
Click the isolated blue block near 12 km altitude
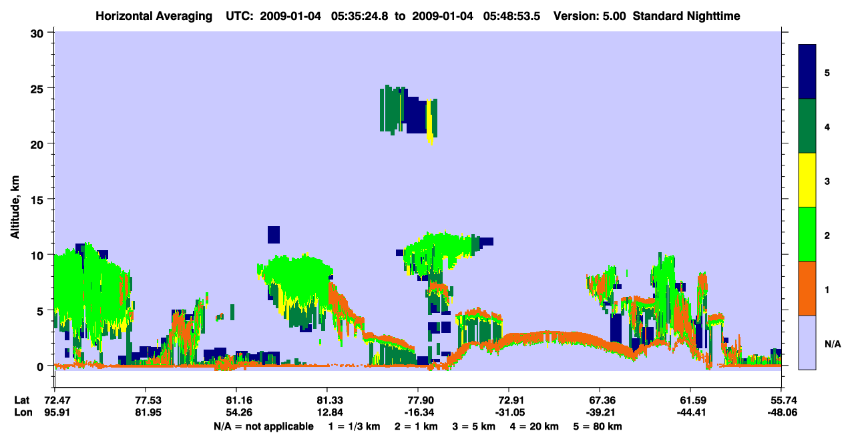click(x=273, y=235)
